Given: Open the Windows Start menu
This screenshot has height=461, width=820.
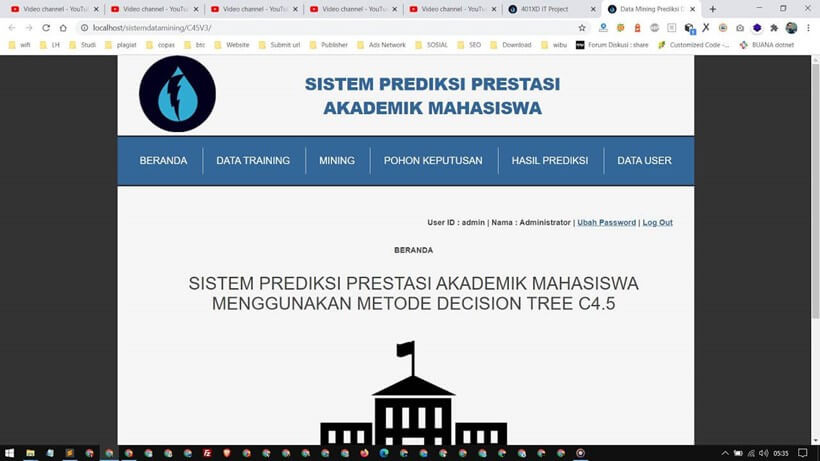Looking at the screenshot, I should pyautogui.click(x=9, y=453).
